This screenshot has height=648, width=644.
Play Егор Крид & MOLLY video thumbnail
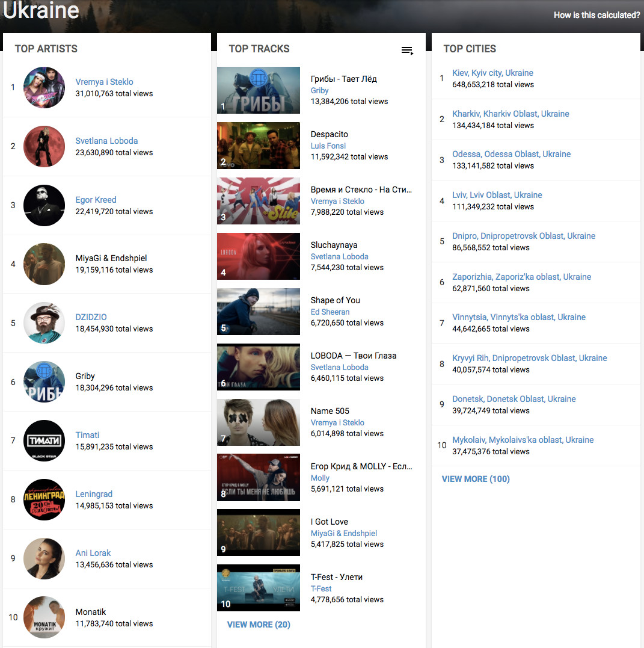point(259,478)
